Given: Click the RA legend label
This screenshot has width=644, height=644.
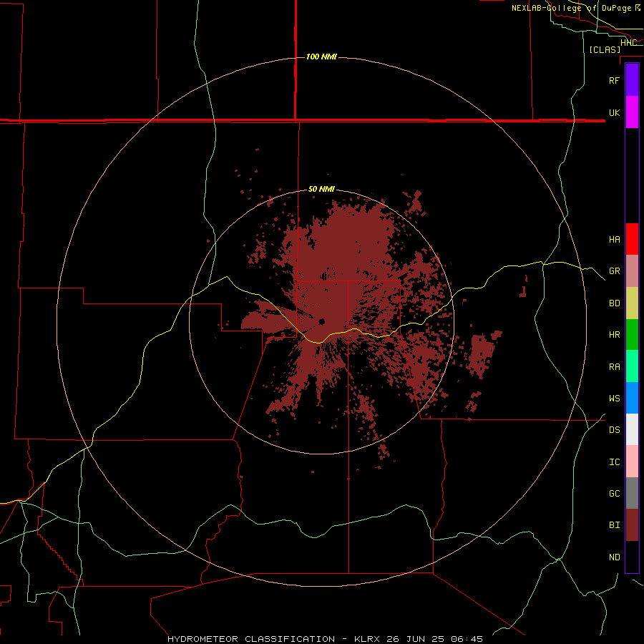Looking at the screenshot, I should pyautogui.click(x=614, y=367).
